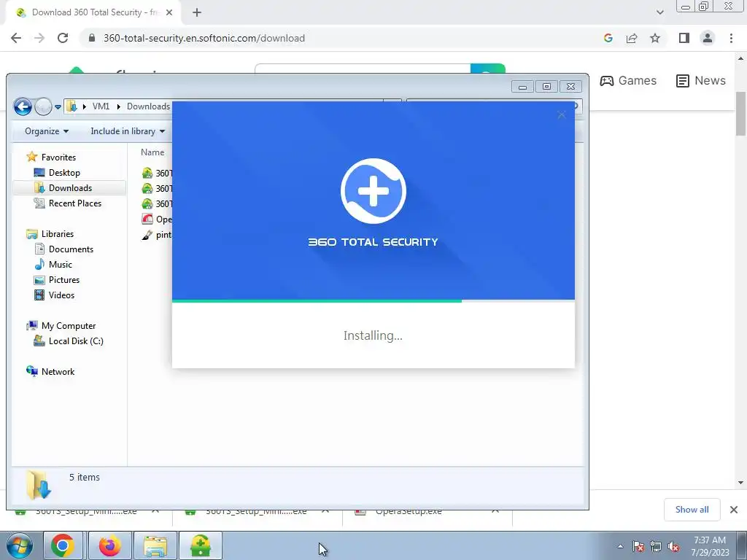Open the Windows Start menu
This screenshot has height=560, width=747.
point(19,545)
